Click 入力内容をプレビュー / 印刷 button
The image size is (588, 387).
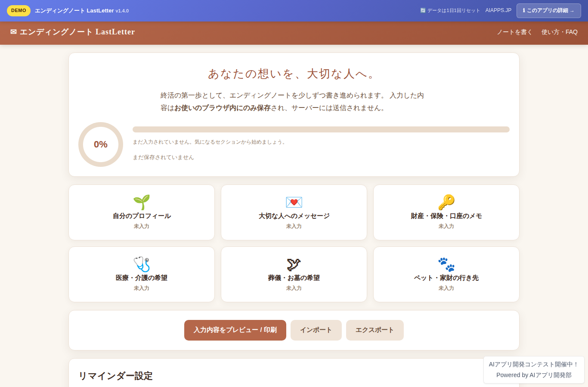click(x=235, y=330)
